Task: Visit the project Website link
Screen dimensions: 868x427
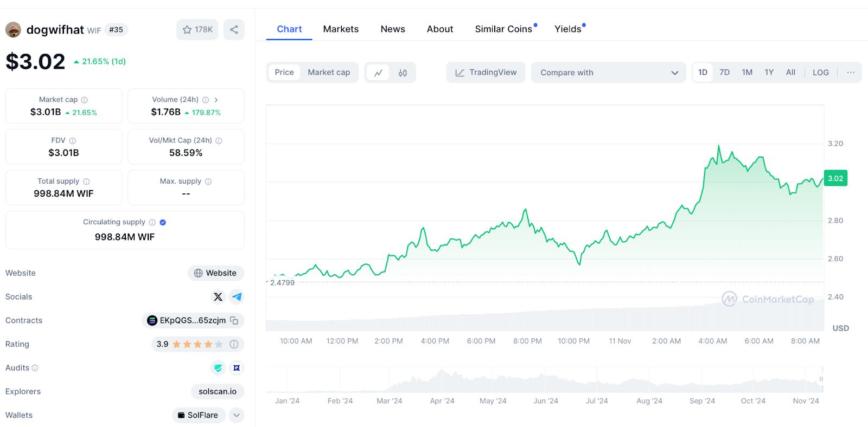Action: pos(216,273)
